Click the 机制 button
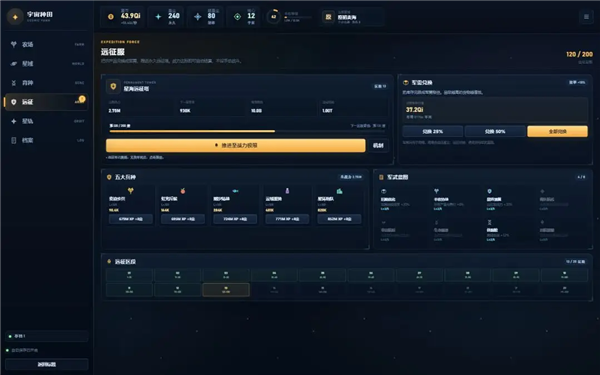This screenshot has height=375, width=600. click(378, 145)
